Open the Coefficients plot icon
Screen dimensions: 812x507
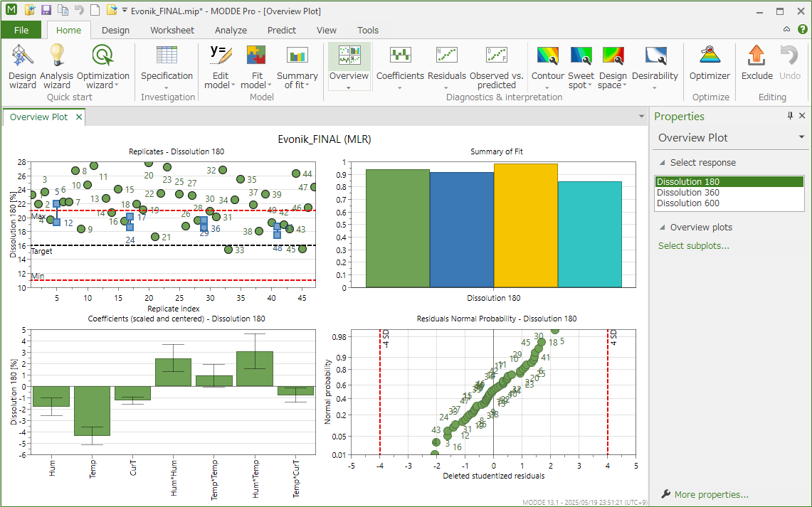(x=400, y=55)
